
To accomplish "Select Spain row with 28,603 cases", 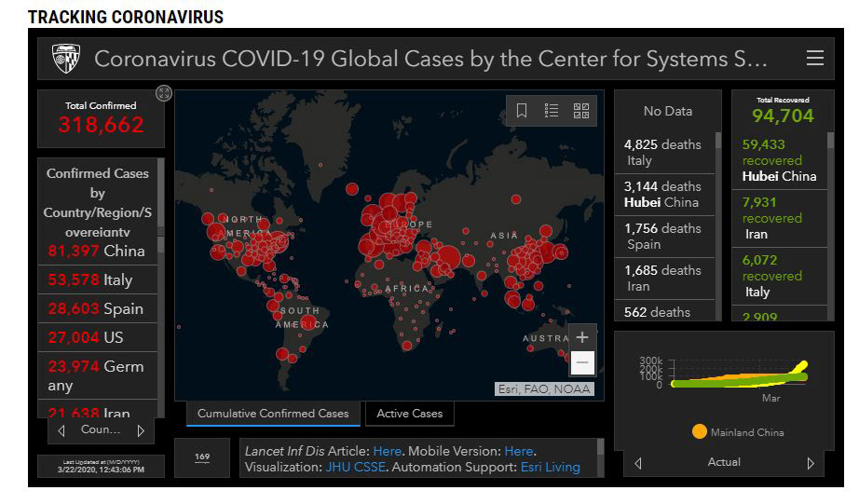I will tap(97, 308).
